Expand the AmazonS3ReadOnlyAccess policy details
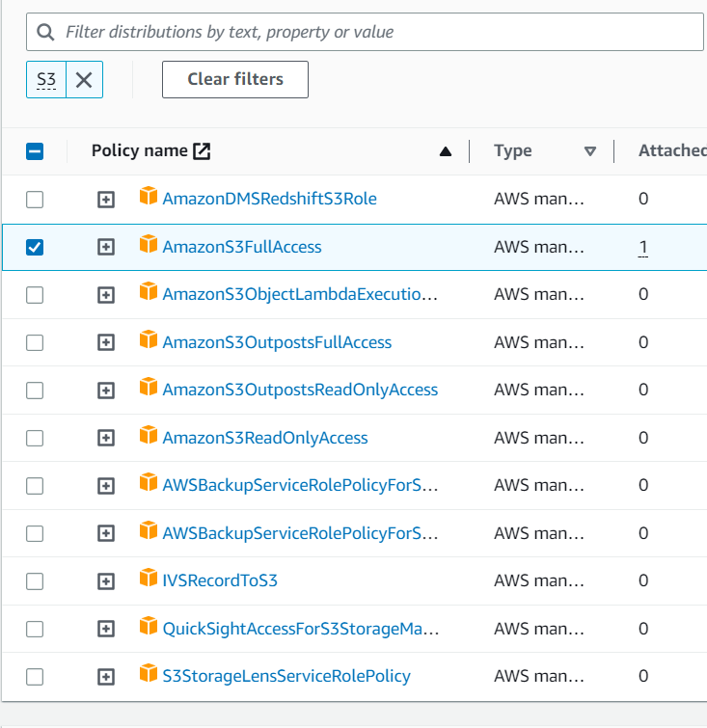The image size is (707, 728). pos(106,438)
